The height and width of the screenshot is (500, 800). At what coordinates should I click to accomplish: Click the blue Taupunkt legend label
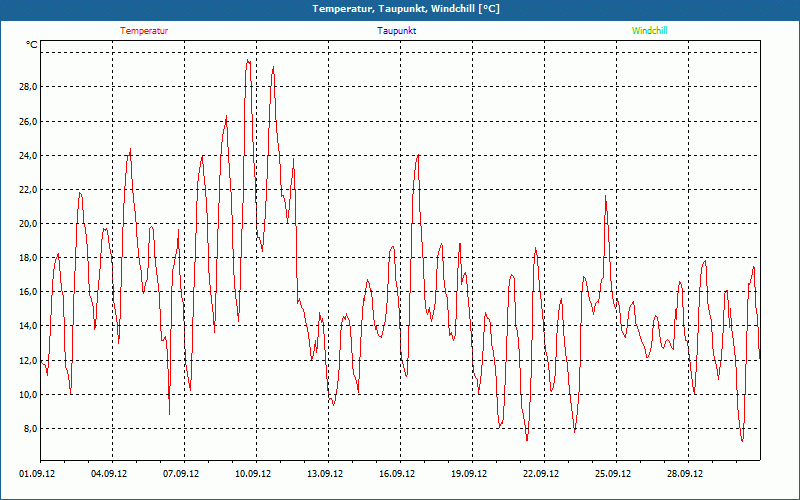[x=397, y=31]
